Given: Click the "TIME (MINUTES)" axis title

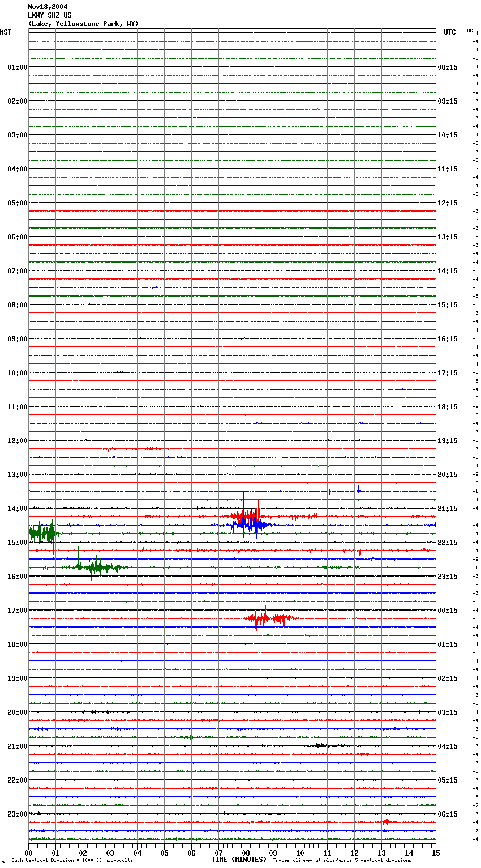Looking at the screenshot, I should [x=239, y=860].
